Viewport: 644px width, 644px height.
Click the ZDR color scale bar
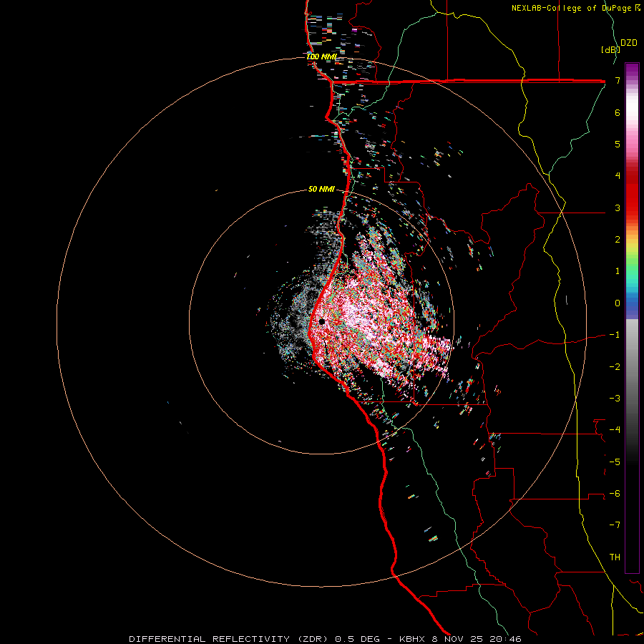[632, 318]
